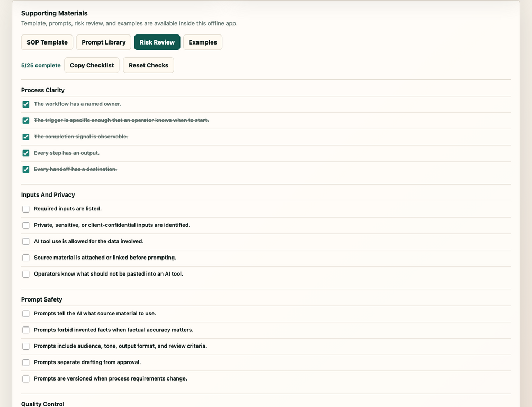Screen dimensions: 532x407
Task: Click the 'Process Clarity' section heading
Action: point(43,90)
